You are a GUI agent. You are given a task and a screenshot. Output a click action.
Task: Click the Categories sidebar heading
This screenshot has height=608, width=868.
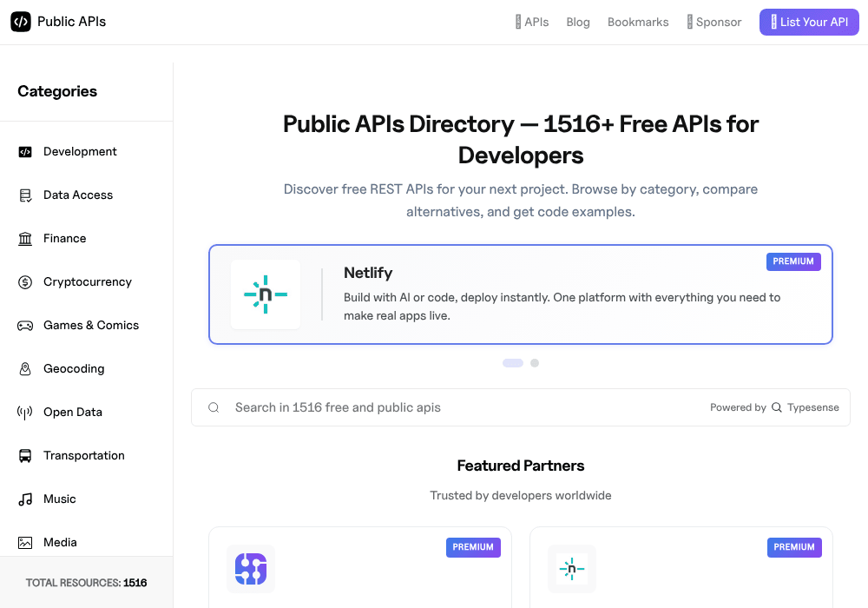pos(57,91)
